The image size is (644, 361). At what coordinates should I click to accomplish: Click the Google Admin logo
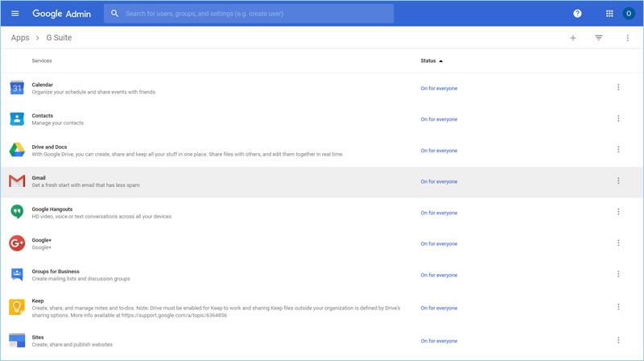[x=62, y=14]
